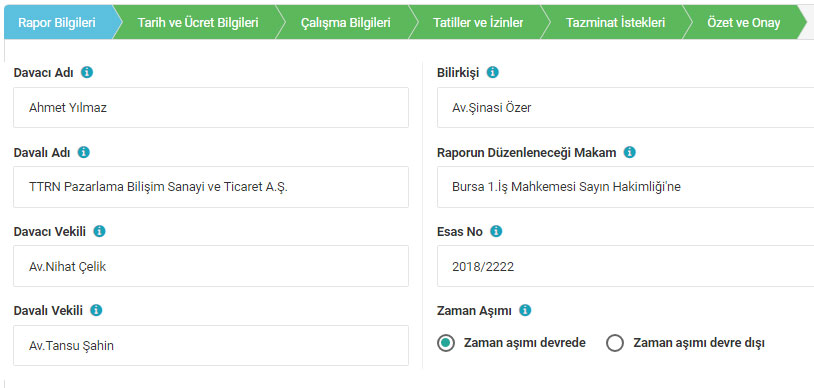Show info tooltip for Davacı Vekili

(x=99, y=231)
